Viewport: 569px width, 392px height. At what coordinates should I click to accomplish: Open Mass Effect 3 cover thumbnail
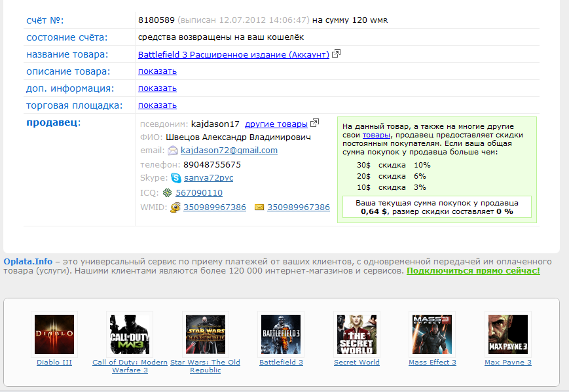point(432,334)
